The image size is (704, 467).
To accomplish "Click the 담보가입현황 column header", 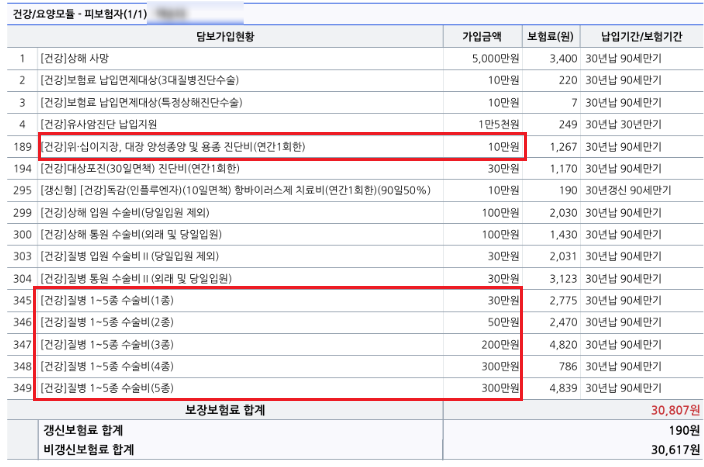I will (225, 36).
